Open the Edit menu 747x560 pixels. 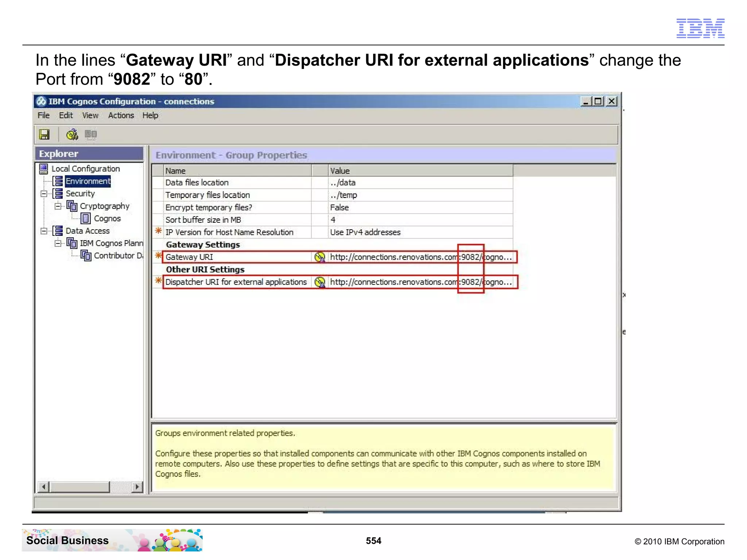[x=66, y=116]
